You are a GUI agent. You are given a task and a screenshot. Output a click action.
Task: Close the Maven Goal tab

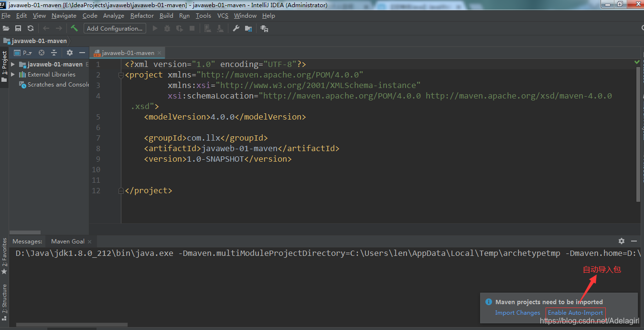pos(89,242)
